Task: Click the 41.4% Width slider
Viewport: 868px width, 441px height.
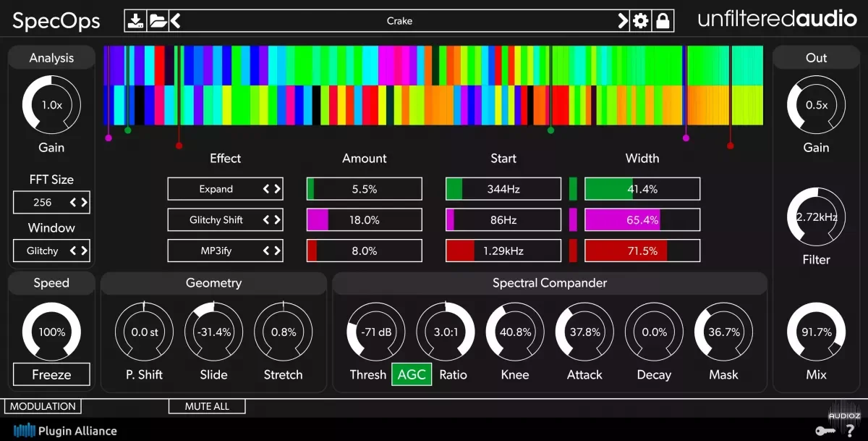Action: [642, 189]
